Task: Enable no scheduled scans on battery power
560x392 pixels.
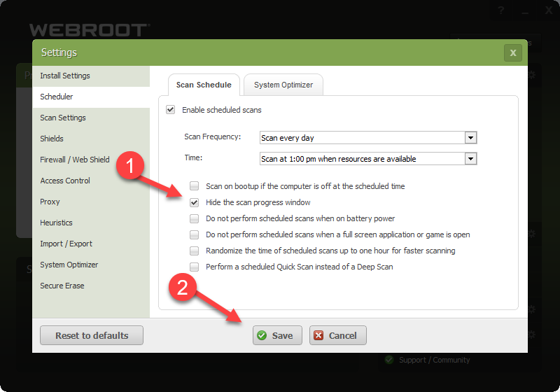Action: click(x=195, y=218)
